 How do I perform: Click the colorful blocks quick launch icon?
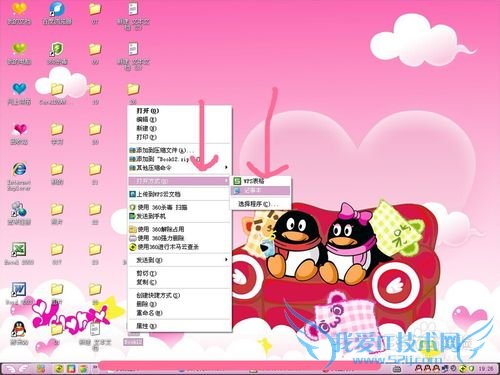tap(41, 369)
